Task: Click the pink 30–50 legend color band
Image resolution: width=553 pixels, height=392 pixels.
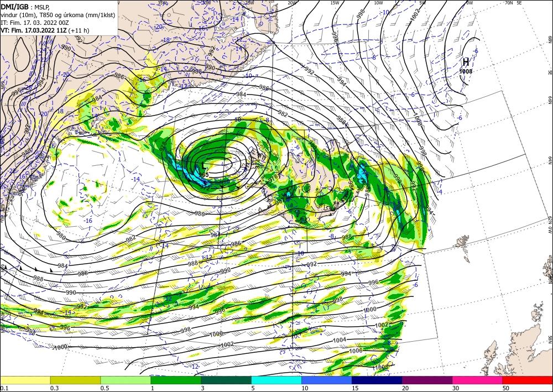Action: click(x=478, y=380)
